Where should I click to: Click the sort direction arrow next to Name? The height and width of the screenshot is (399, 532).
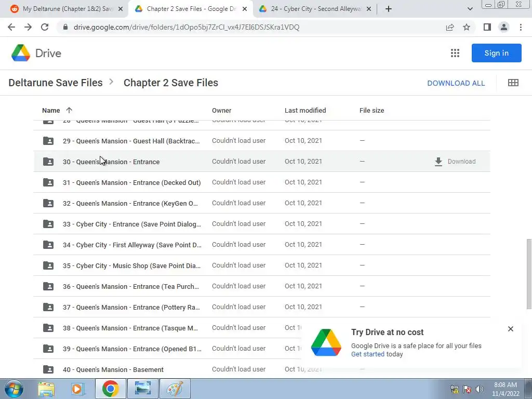[69, 110]
